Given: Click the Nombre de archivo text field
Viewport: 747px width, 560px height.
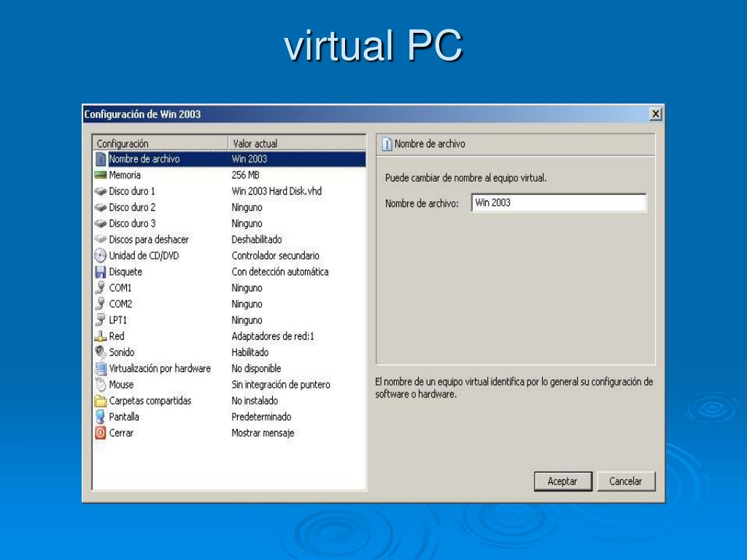Looking at the screenshot, I should click(x=559, y=203).
